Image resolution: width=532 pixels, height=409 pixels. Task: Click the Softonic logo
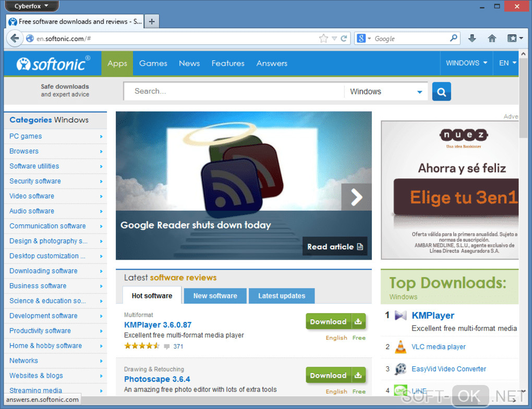coord(53,64)
